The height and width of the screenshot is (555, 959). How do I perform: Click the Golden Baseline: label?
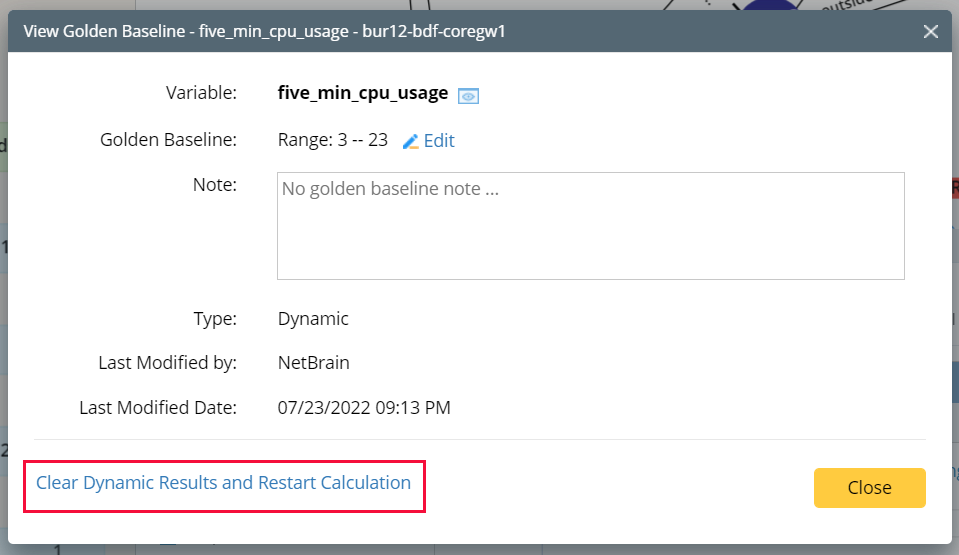click(168, 140)
